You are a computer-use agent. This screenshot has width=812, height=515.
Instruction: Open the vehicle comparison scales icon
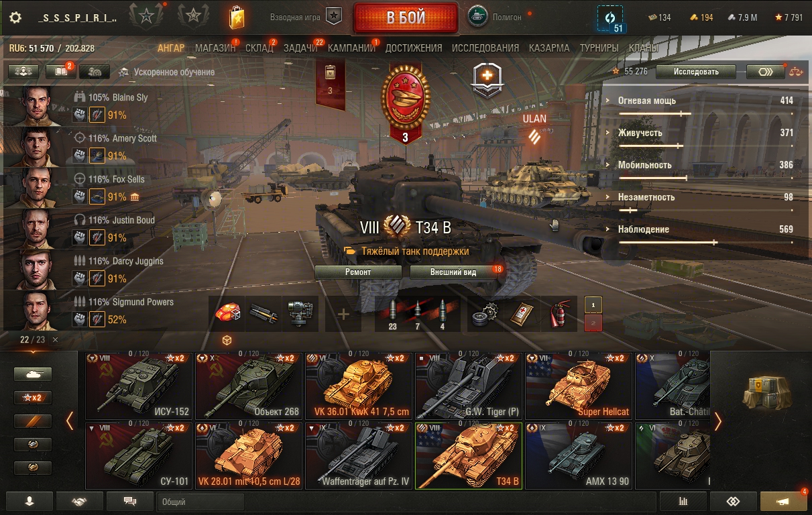(x=796, y=71)
